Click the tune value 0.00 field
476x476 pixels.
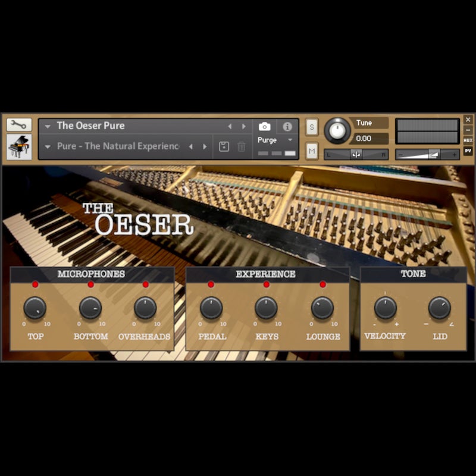369,139
